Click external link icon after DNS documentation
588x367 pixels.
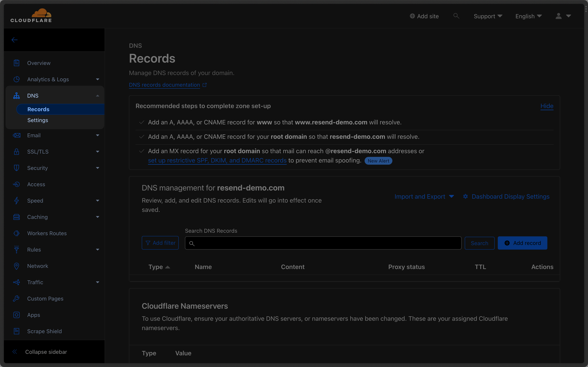(x=205, y=85)
